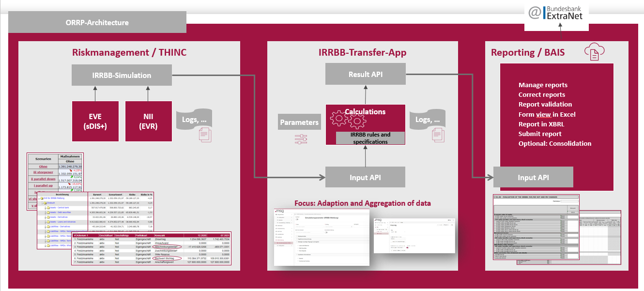Click Assets - Debt securities tree row
The height and width of the screenshot is (291, 644).
[x=61, y=213]
